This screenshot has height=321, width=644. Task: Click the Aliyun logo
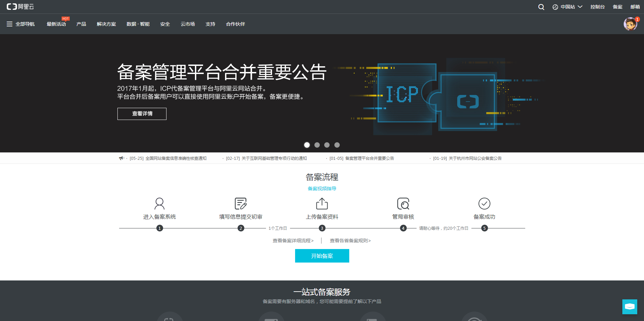20,7
